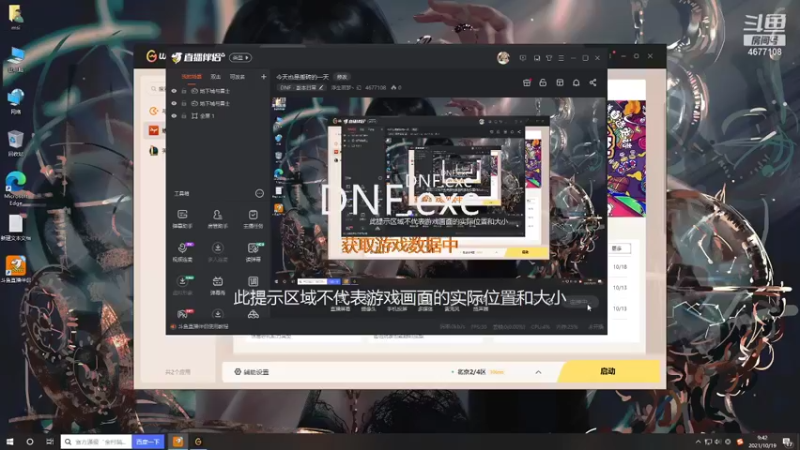This screenshot has width=800, height=450.
Task: Click the 百度一下 button in taskbar
Action: tap(148, 442)
